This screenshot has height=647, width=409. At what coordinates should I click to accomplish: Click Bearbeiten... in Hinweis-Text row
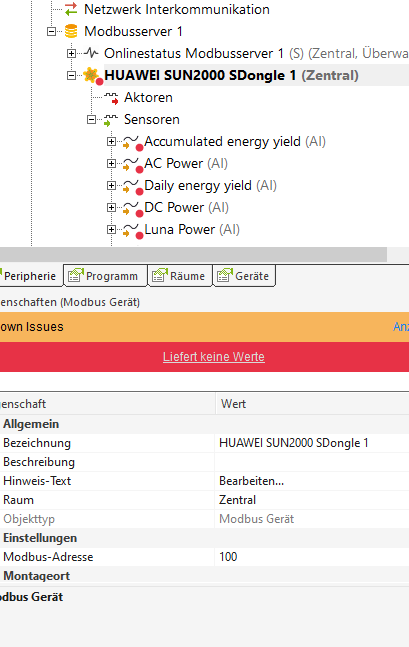point(251,481)
